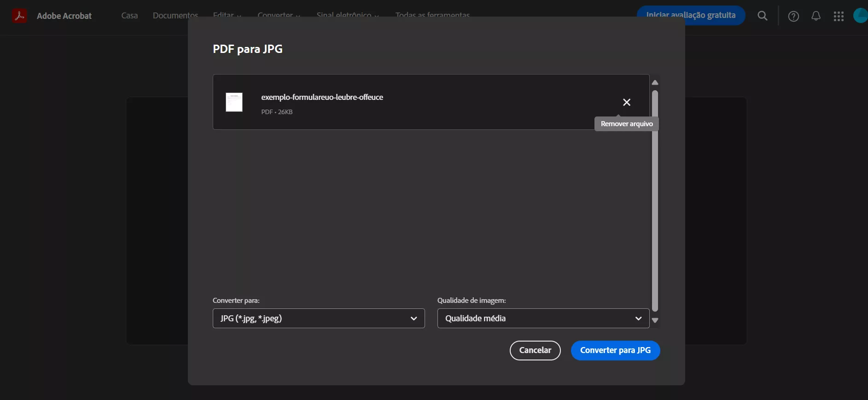Click the PDF file thumbnail
This screenshot has width=868, height=400.
[x=234, y=102]
